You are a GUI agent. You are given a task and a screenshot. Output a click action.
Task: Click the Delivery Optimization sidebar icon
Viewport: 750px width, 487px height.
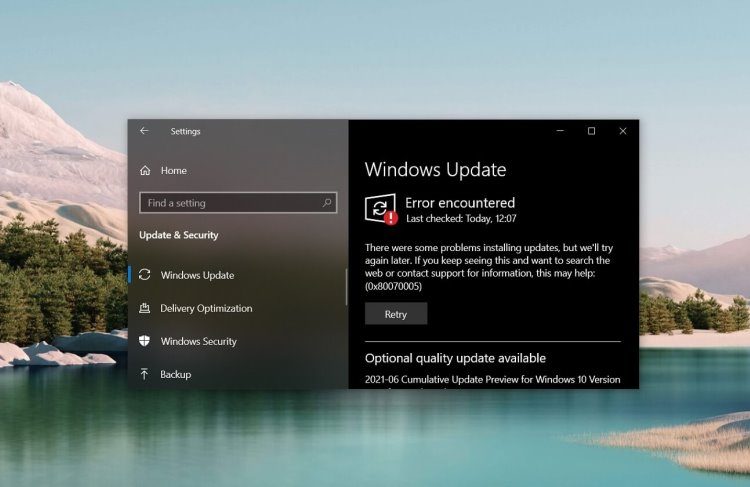[145, 308]
